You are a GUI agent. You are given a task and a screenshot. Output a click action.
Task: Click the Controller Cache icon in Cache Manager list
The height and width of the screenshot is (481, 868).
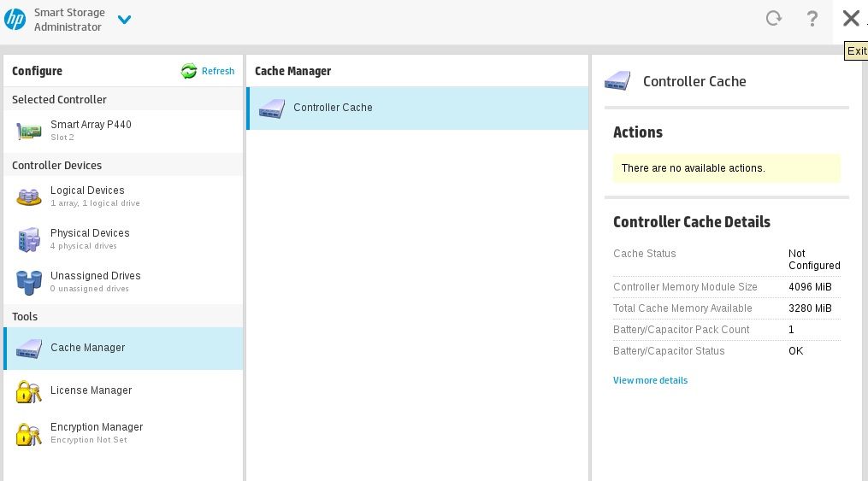(272, 109)
